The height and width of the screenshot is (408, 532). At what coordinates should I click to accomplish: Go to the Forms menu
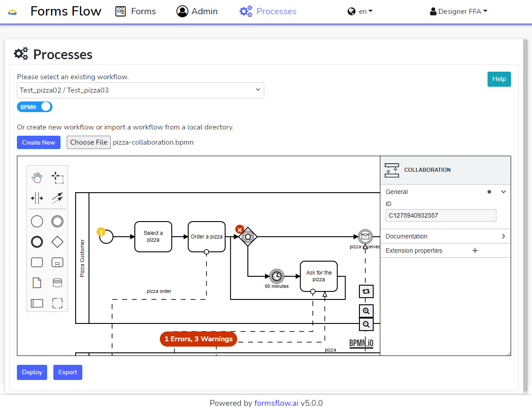pyautogui.click(x=136, y=12)
